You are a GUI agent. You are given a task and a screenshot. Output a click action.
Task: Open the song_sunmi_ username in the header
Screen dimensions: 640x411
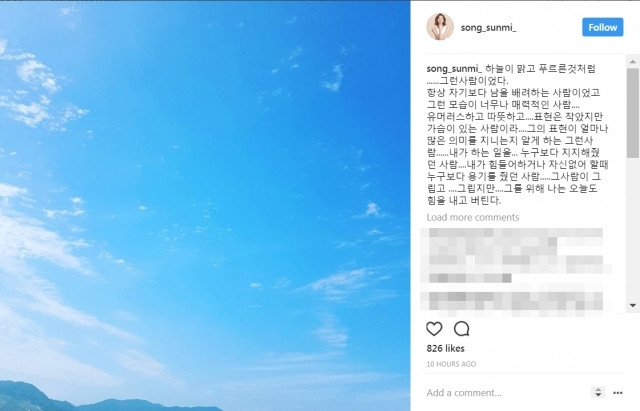click(x=488, y=28)
